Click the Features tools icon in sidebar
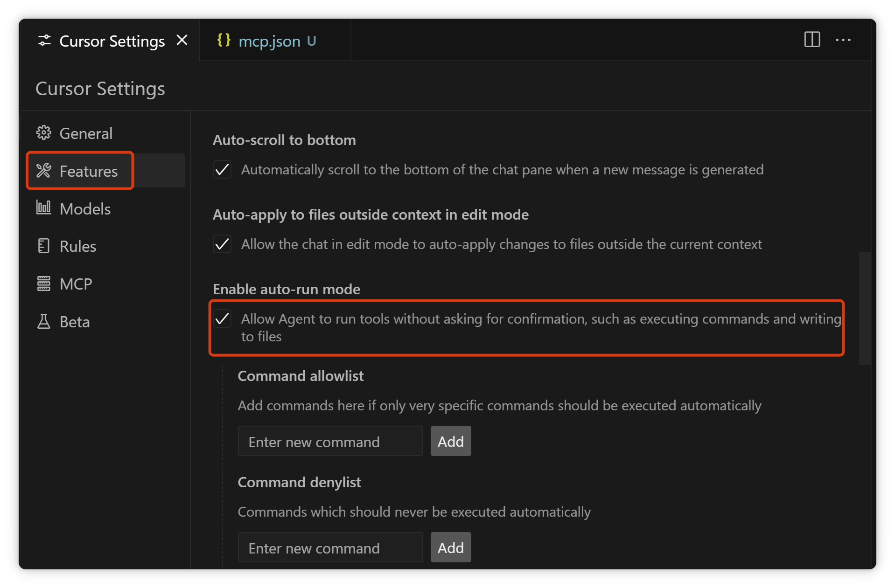Screen dimensions: 895x588 point(44,171)
